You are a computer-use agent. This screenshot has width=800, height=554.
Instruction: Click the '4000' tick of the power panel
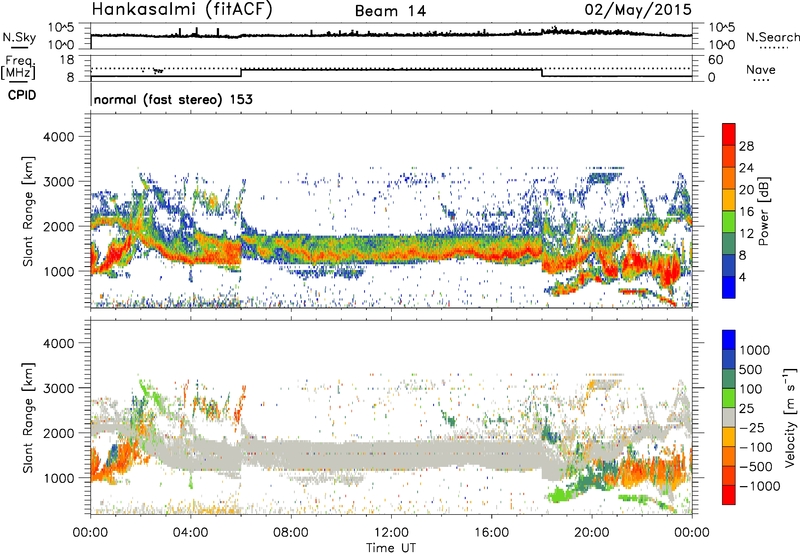click(x=58, y=137)
